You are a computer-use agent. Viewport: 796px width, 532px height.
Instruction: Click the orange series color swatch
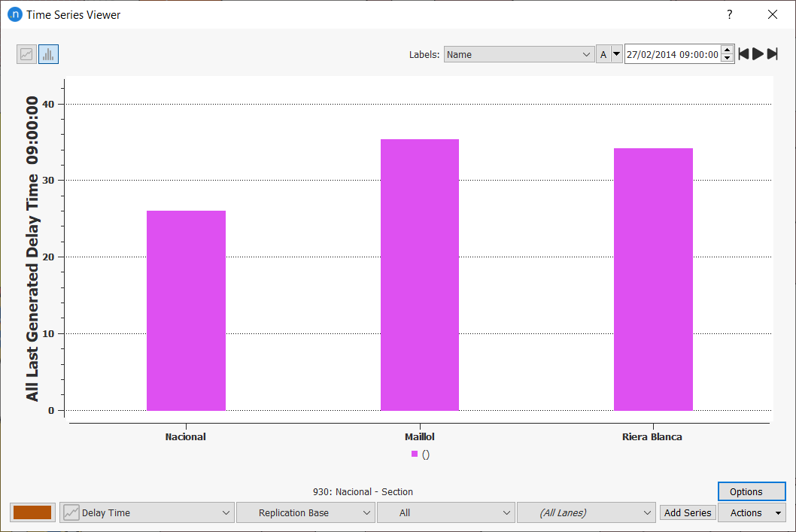(x=32, y=512)
